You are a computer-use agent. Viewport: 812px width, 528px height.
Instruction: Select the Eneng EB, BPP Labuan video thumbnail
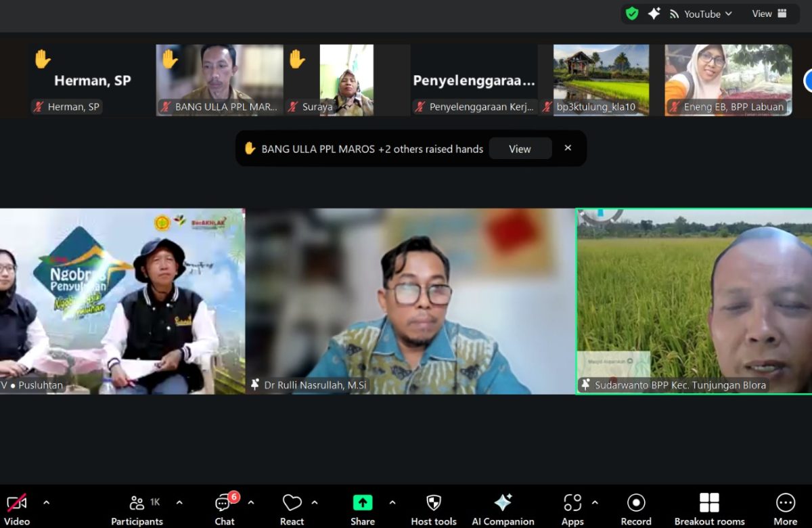(x=728, y=80)
